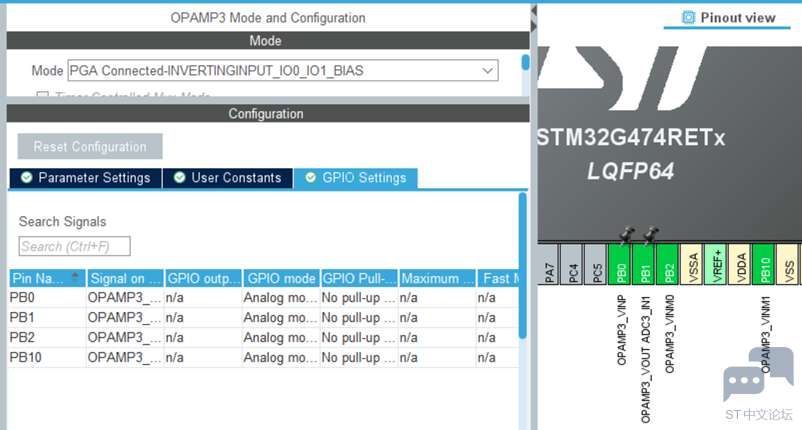Sort by the Pin Name column header
The width and height of the screenshot is (802, 430).
[47, 279]
